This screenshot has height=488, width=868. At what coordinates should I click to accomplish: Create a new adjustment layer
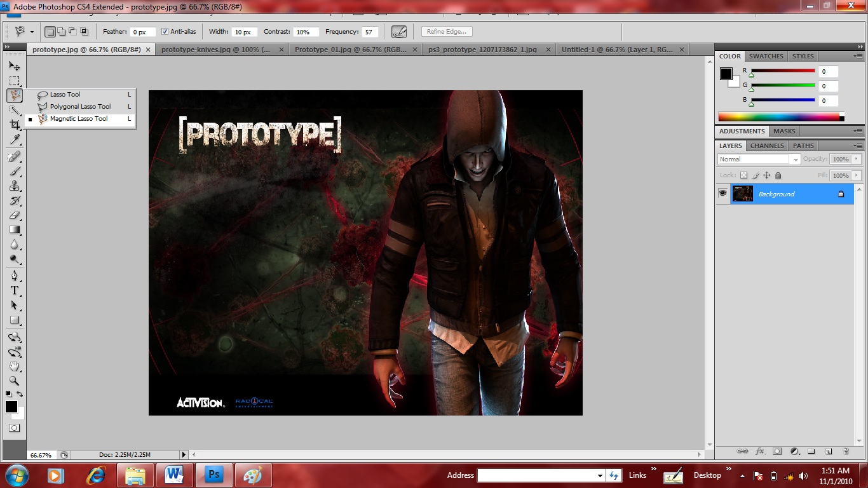794,451
